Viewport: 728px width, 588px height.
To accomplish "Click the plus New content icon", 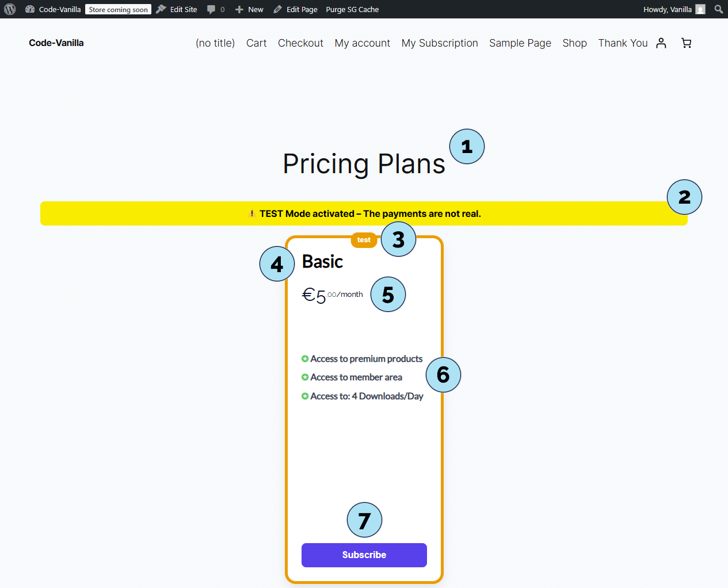I will click(239, 9).
